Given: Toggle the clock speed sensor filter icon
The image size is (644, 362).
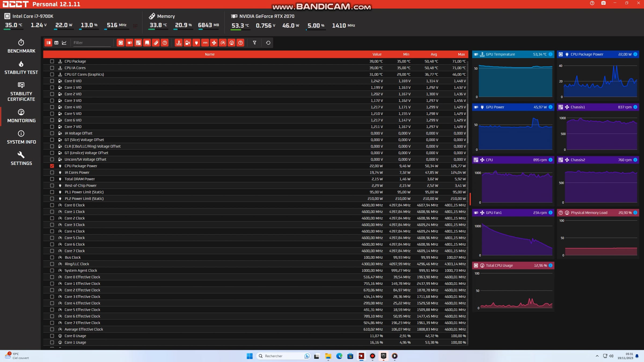Looking at the screenshot, I should 223,43.
